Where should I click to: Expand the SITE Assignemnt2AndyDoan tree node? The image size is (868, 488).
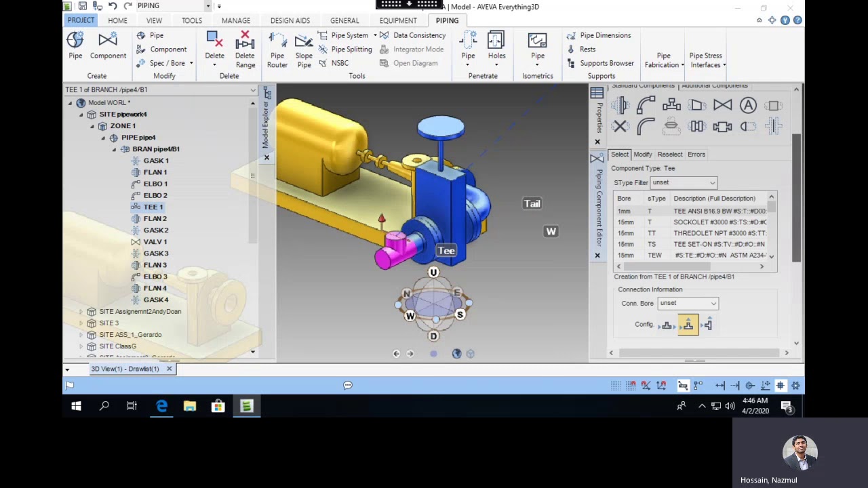point(81,312)
